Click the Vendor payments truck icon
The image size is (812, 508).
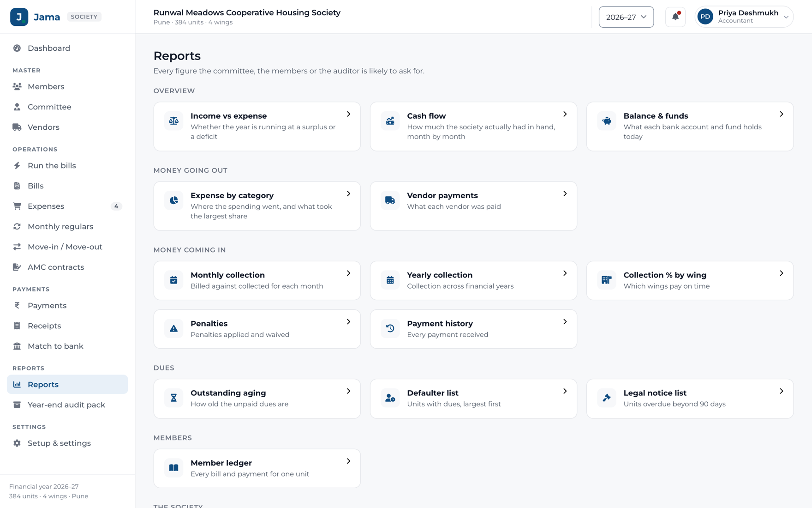[x=390, y=200]
